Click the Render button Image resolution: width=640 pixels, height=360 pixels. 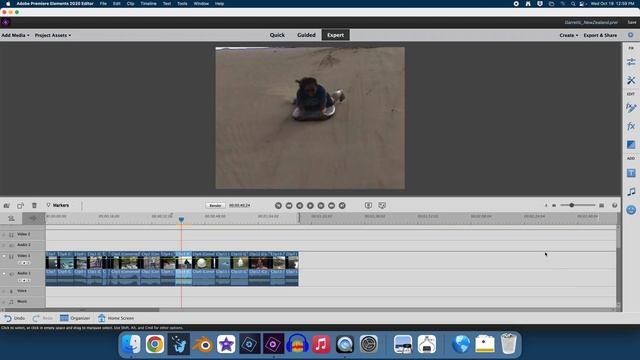point(215,205)
